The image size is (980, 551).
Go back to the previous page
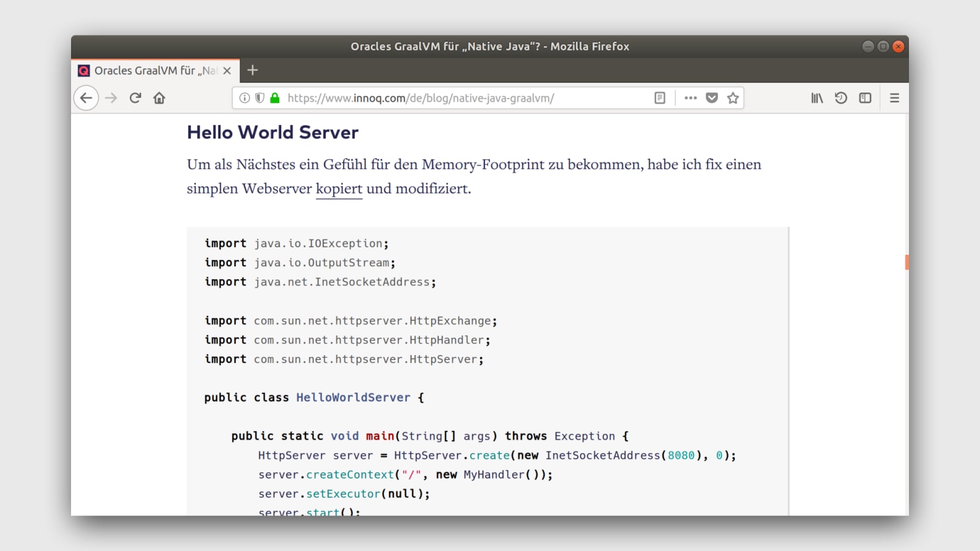point(86,98)
